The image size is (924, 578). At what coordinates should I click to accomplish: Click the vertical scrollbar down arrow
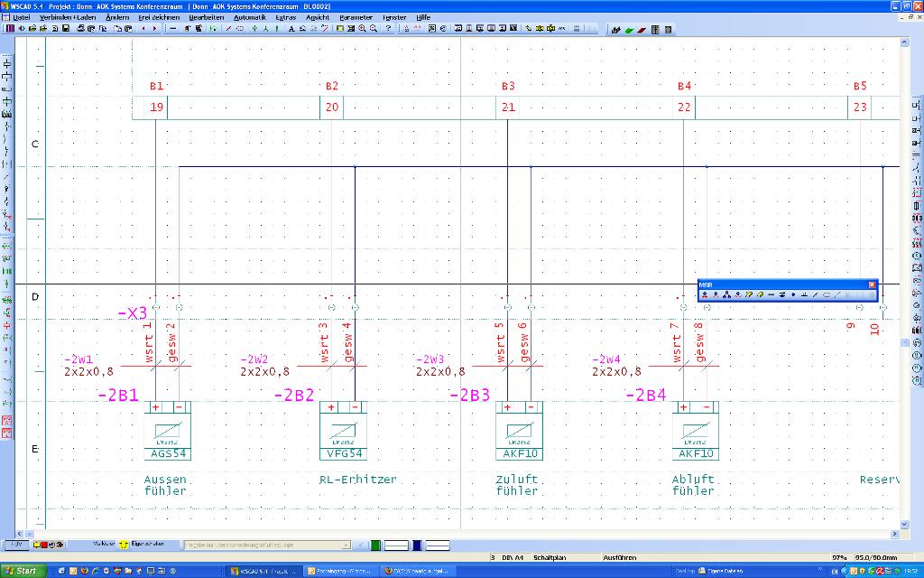coord(904,525)
